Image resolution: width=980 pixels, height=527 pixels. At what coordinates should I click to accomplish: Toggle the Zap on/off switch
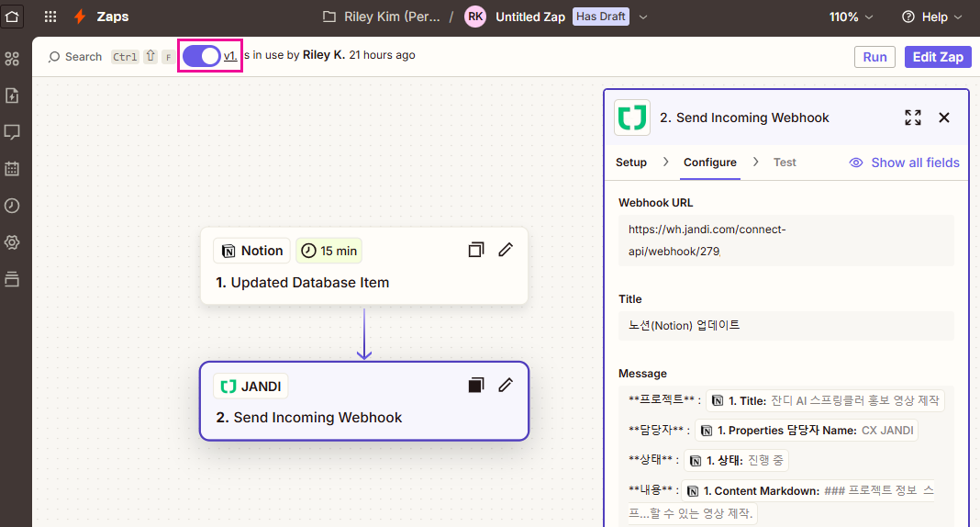pyautogui.click(x=201, y=56)
